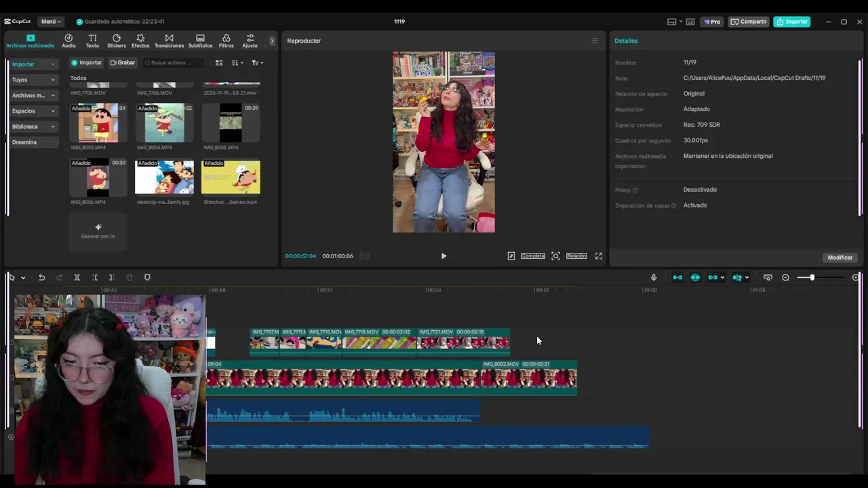
Task: Select the IMG_8004.MP4 thumbnail
Action: (x=164, y=123)
